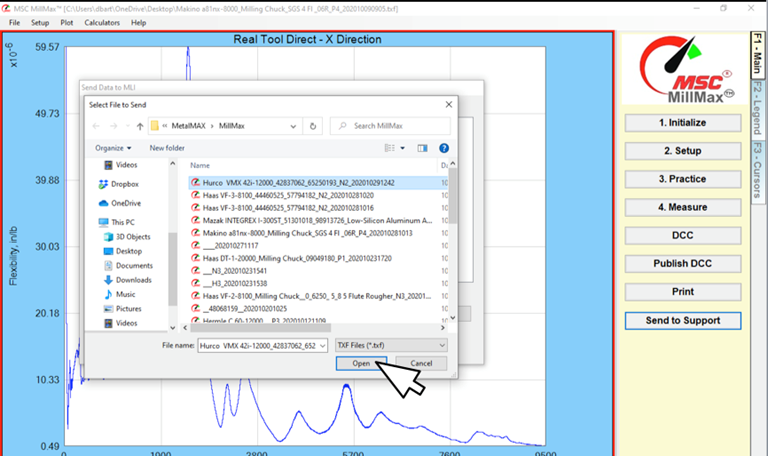768x456 pixels.
Task: Select Documents in navigation pane
Action: 128,265
